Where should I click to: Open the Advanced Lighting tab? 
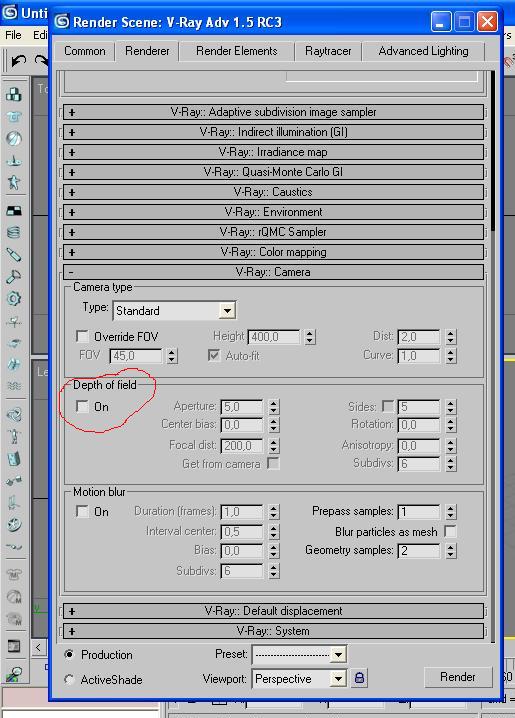click(423, 51)
